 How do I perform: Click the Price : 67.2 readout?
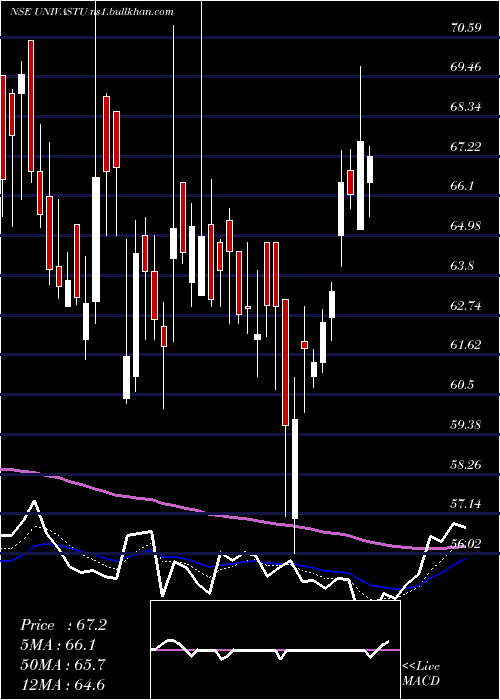(x=63, y=625)
